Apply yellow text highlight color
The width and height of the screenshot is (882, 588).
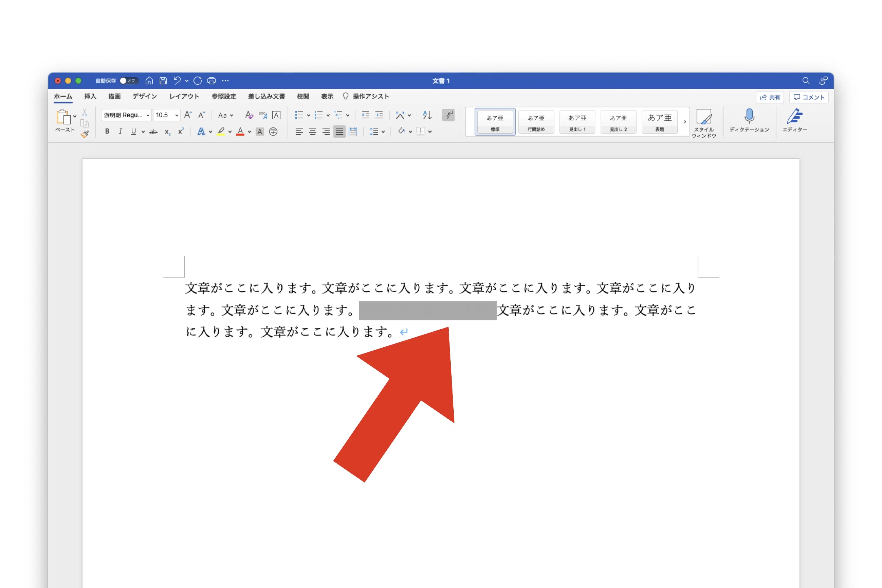[221, 132]
